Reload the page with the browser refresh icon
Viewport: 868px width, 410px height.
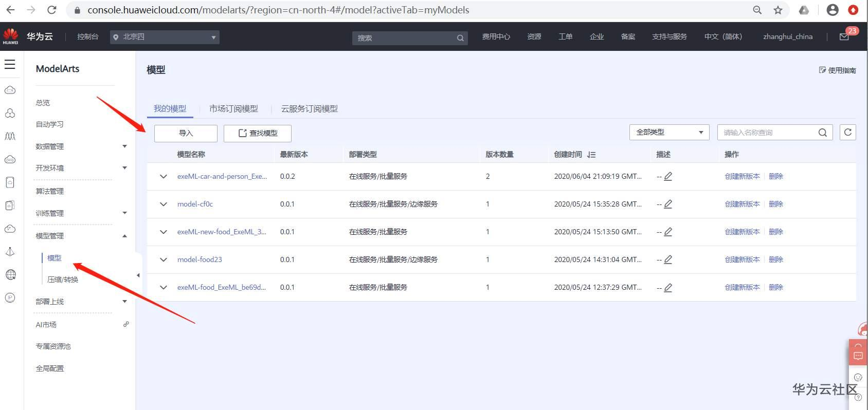(51, 10)
